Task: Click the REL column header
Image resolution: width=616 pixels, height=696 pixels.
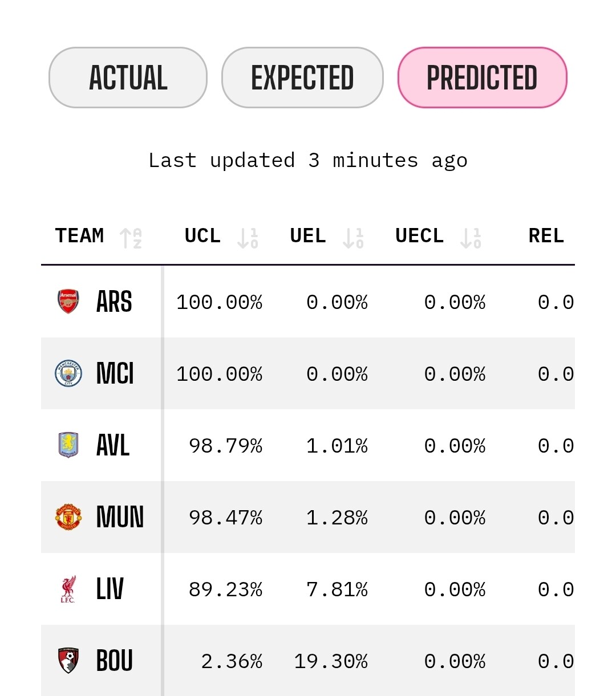Action: (x=546, y=236)
